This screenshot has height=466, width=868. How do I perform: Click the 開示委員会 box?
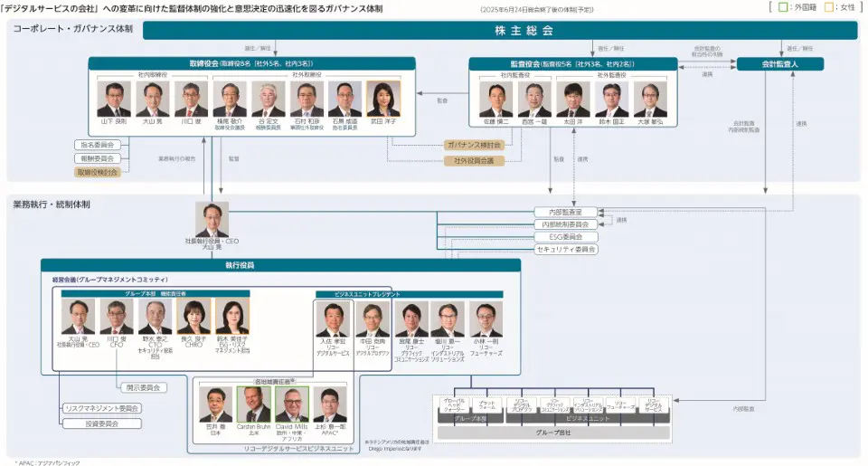142,387
